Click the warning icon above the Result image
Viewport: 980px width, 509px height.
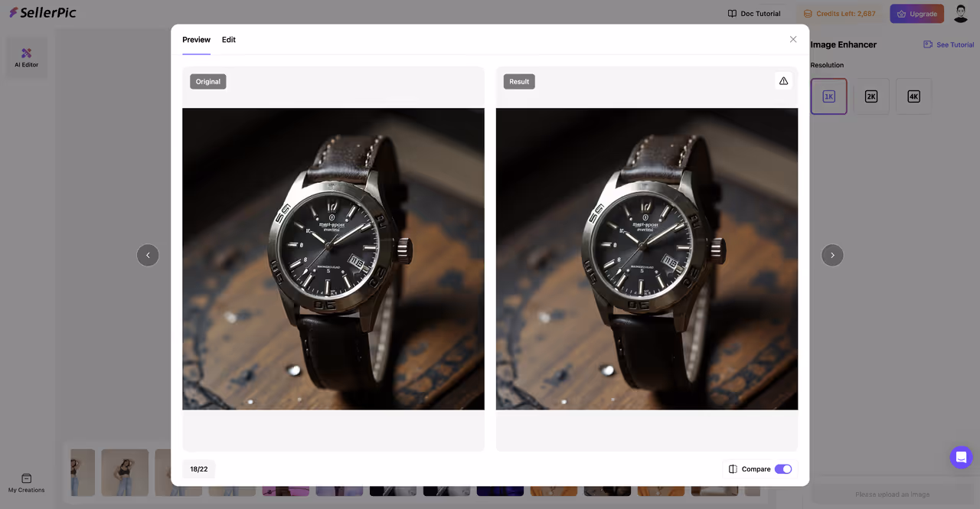pyautogui.click(x=783, y=80)
